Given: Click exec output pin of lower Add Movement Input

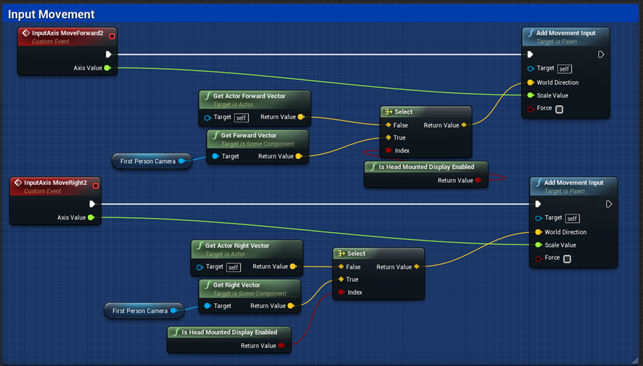Looking at the screenshot, I should click(x=609, y=204).
